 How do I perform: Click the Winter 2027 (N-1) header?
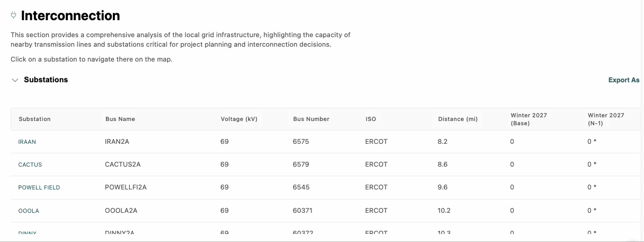pos(606,119)
